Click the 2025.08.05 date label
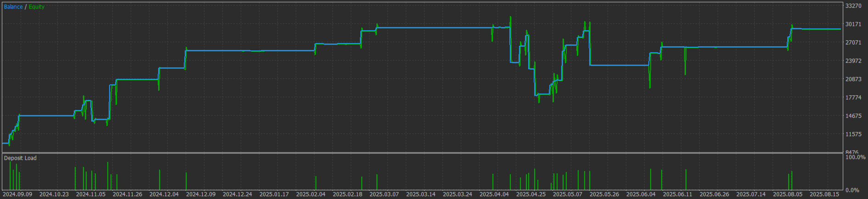868x199 pixels. (788, 194)
